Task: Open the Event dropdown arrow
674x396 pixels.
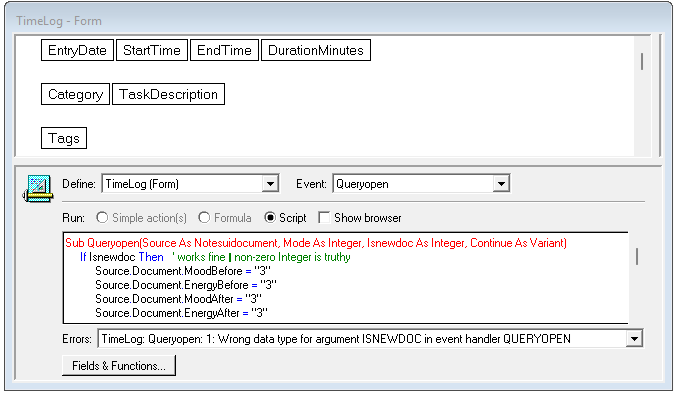Action: pos(501,184)
